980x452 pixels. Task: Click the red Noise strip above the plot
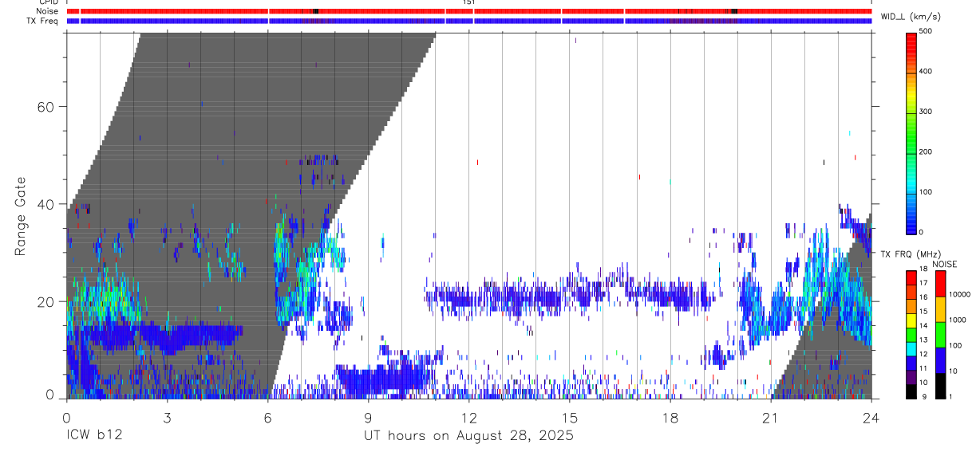click(469, 11)
